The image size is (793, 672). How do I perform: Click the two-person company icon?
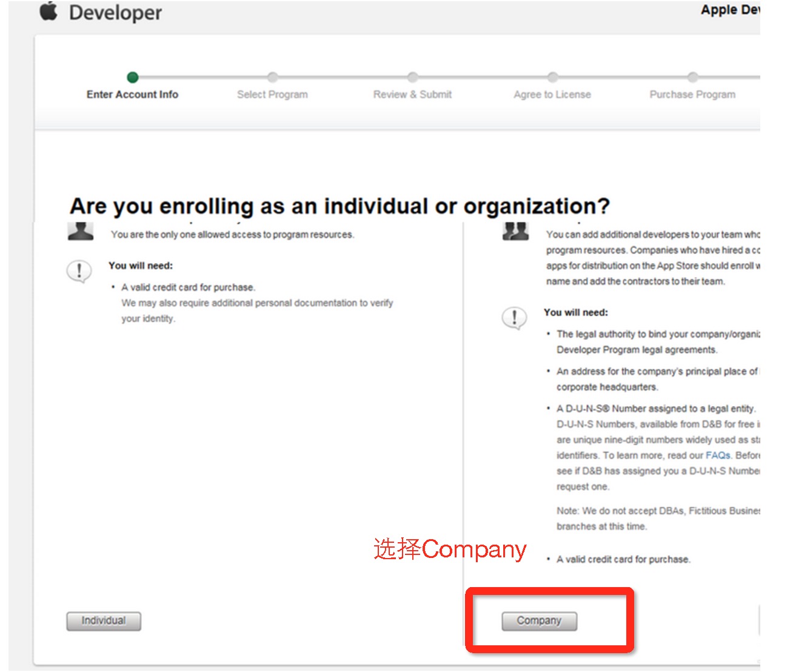pyautogui.click(x=515, y=232)
